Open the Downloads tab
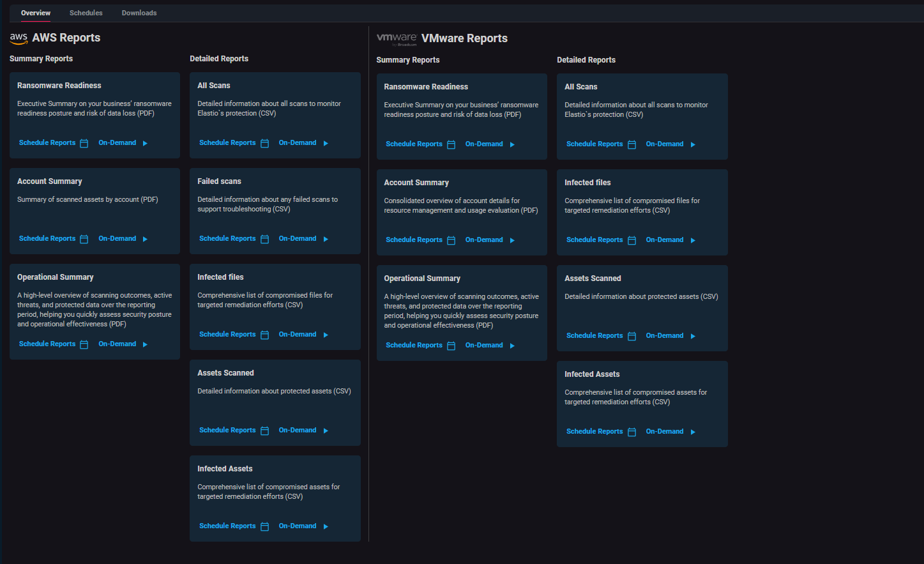924x564 pixels. click(139, 12)
